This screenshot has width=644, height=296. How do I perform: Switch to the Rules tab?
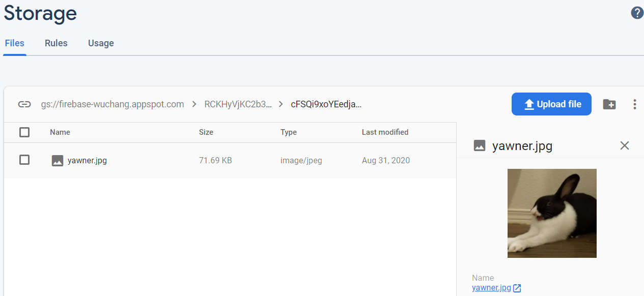[x=56, y=43]
